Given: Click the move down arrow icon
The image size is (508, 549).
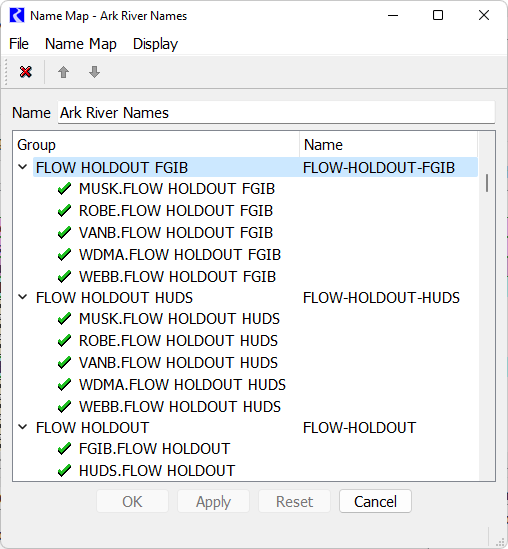Looking at the screenshot, I should [94, 72].
